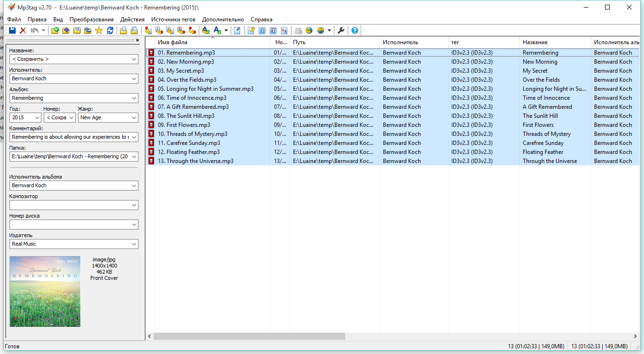Click the red X remove tag icon
The width and height of the screenshot is (644, 354).
(23, 30)
